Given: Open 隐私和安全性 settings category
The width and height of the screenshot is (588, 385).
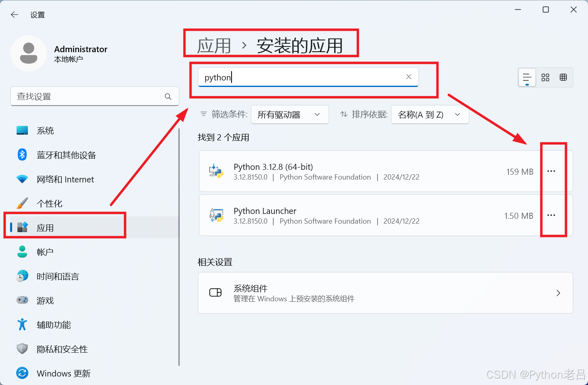Looking at the screenshot, I should 95,349.
